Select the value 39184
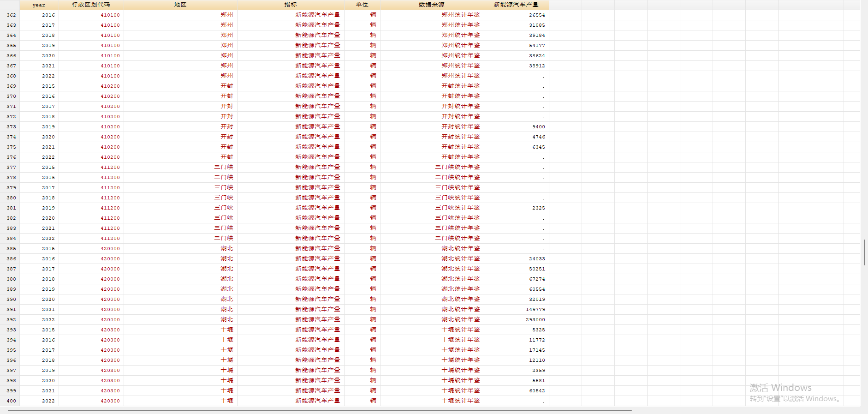This screenshot has height=414, width=868. [x=537, y=36]
